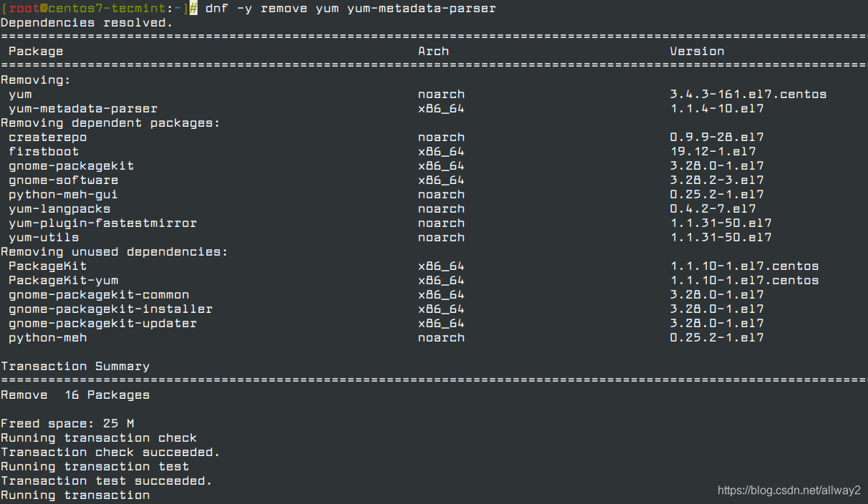868x504 pixels.
Task: Select the "Removing unused dependencies:" heading
Action: tap(114, 252)
